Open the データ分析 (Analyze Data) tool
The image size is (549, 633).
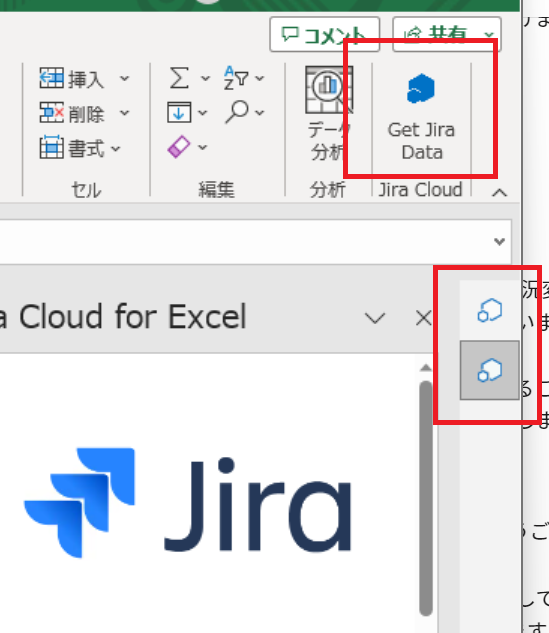pyautogui.click(x=329, y=114)
